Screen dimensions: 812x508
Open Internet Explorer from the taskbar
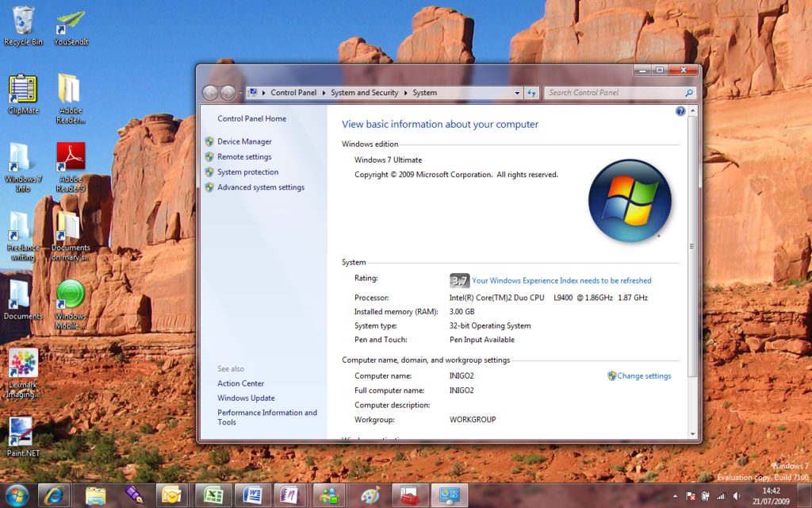pos(53,495)
